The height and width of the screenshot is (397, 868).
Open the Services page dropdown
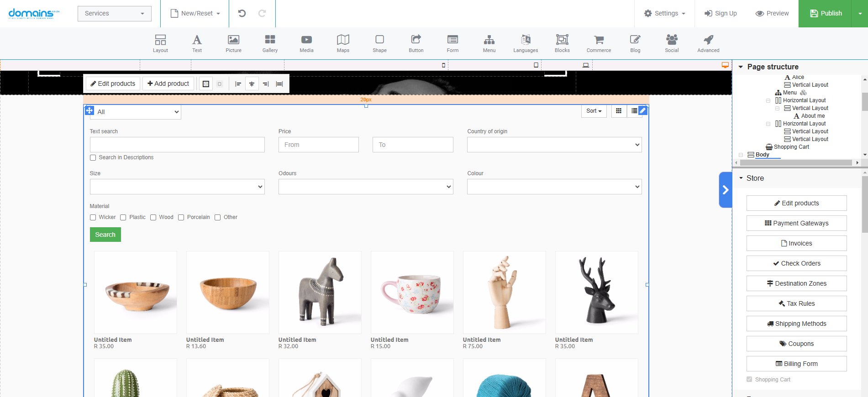point(114,13)
